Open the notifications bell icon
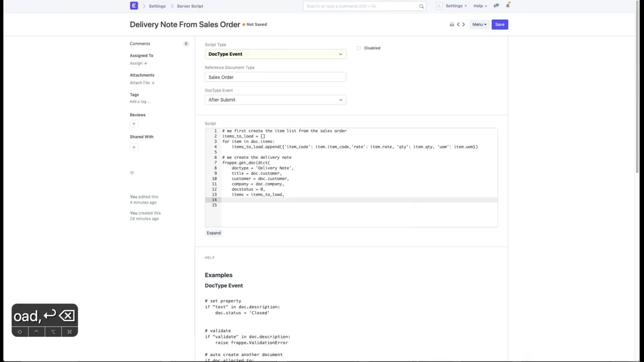The image size is (644, 362). 508,6
